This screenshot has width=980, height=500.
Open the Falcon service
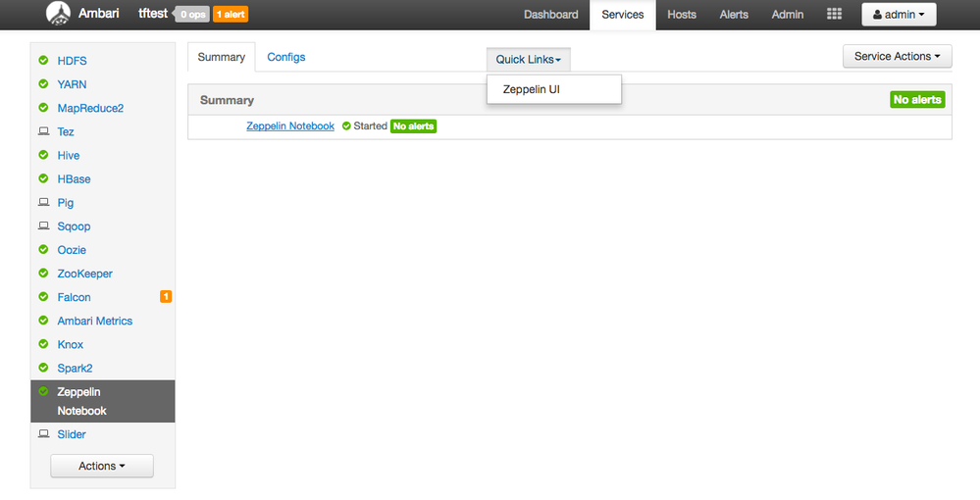click(74, 297)
